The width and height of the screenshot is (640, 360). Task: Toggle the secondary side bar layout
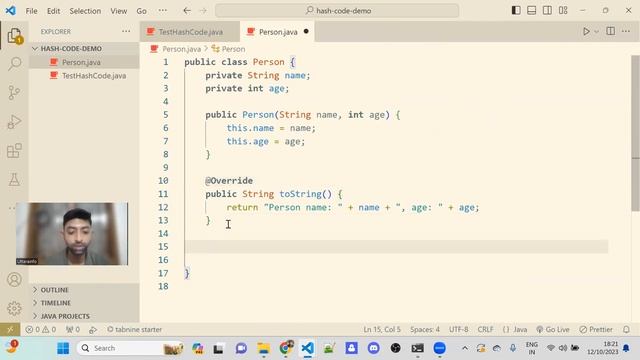pos(547,11)
